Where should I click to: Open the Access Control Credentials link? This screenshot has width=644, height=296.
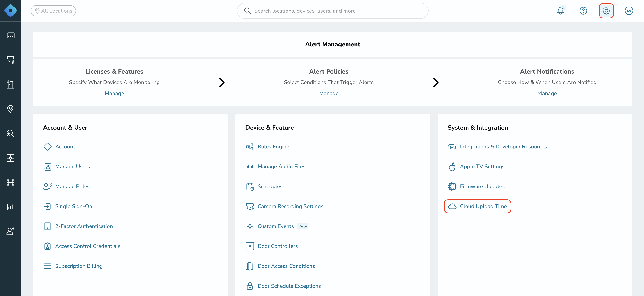[x=88, y=246]
